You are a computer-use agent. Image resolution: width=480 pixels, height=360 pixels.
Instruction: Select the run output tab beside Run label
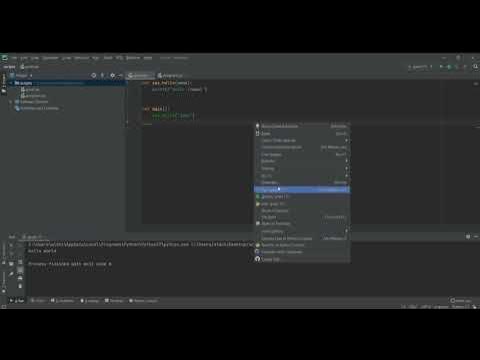point(33,237)
